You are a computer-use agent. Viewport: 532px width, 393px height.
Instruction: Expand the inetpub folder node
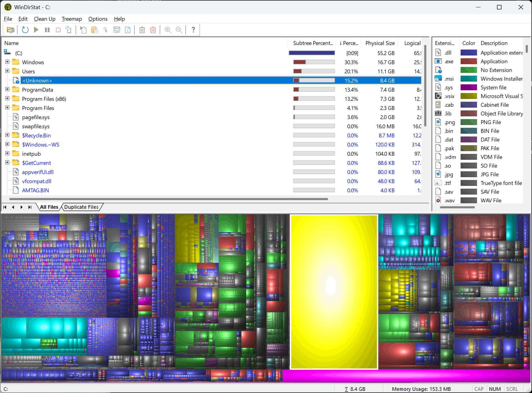[x=7, y=153]
